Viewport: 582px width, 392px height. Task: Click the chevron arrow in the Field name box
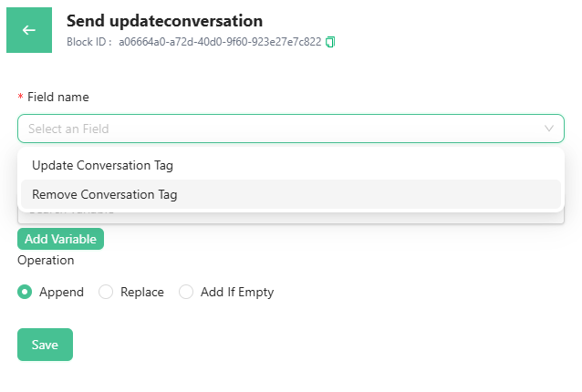(x=549, y=129)
